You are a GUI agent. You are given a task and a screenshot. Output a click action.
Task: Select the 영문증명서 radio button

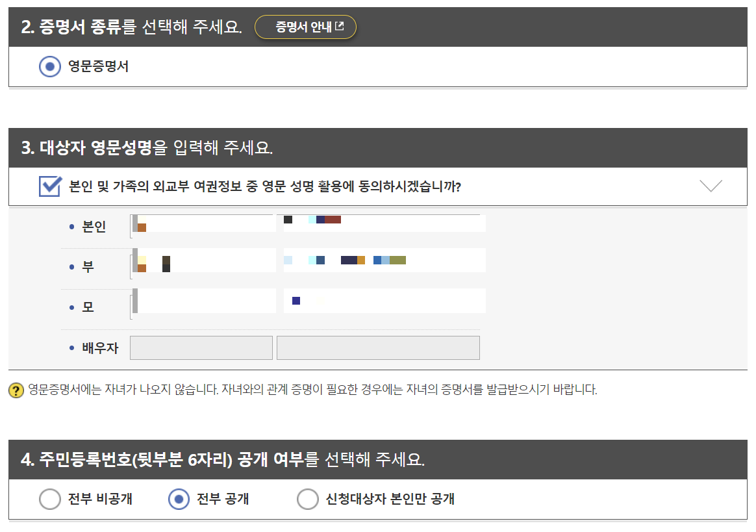pyautogui.click(x=50, y=66)
